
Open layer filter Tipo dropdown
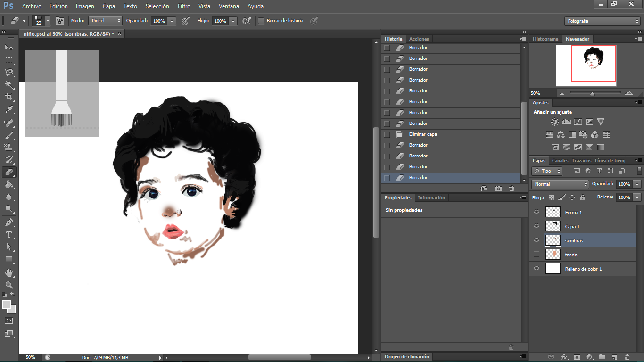[x=547, y=171]
